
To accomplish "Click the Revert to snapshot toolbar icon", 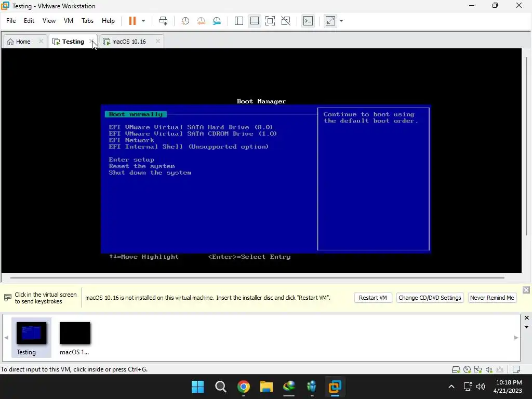I will [x=201, y=21].
